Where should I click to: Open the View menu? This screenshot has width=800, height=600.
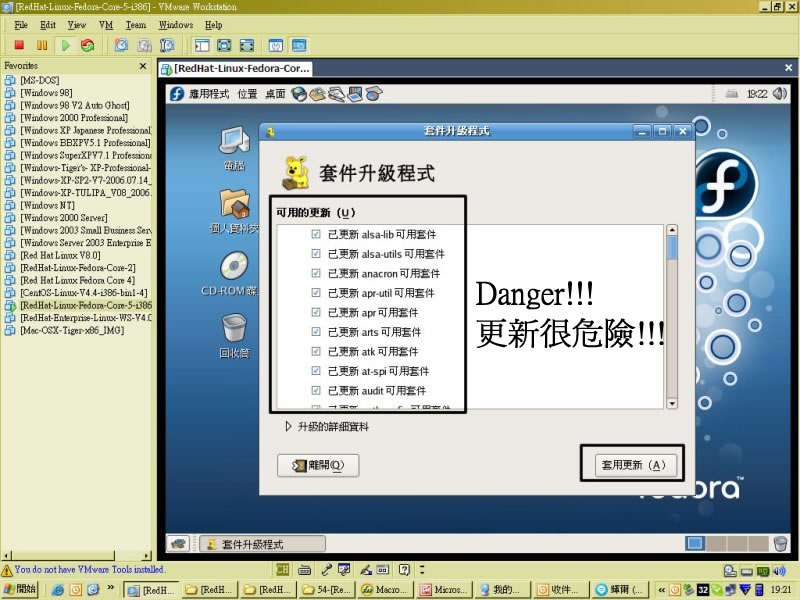(77, 25)
